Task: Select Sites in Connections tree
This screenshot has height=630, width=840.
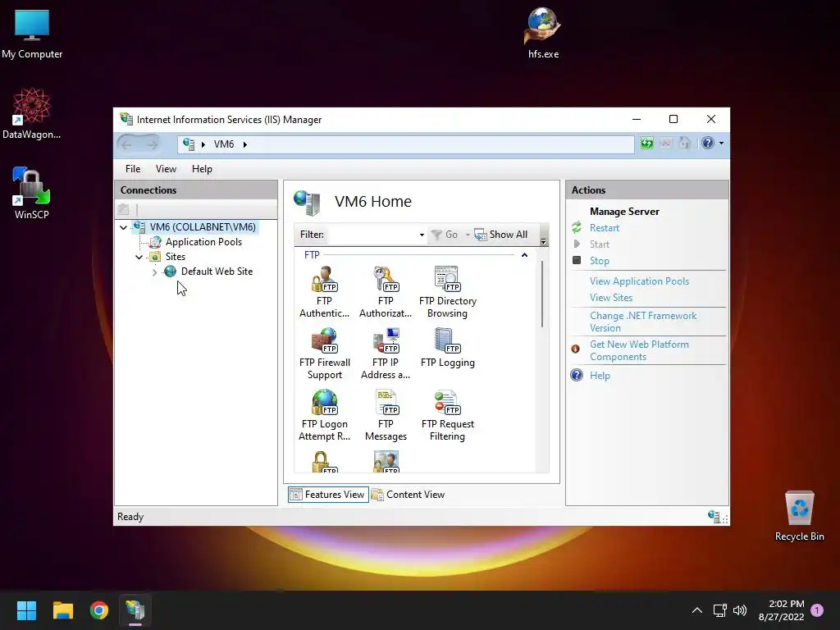Action: 176,257
